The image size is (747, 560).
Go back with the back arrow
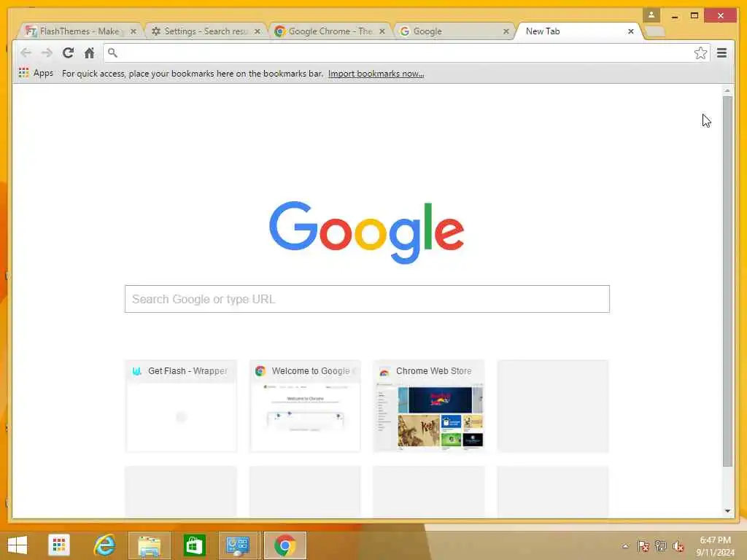click(x=26, y=52)
